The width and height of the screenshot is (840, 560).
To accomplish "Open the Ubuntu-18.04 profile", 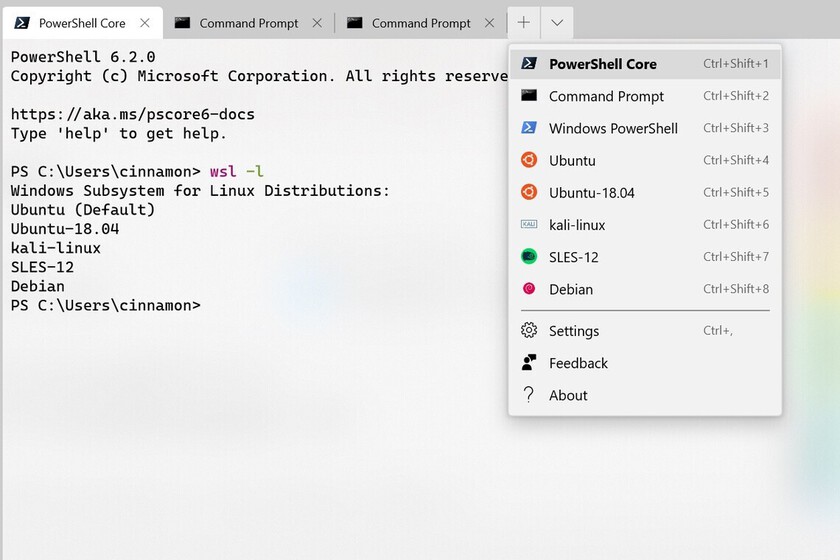I will (x=645, y=192).
